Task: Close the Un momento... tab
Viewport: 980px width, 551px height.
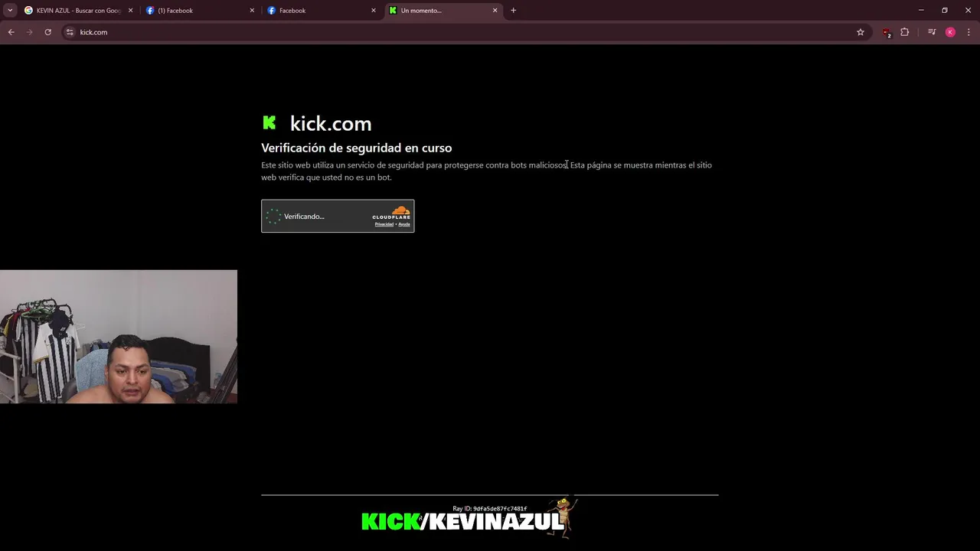Action: (495, 11)
